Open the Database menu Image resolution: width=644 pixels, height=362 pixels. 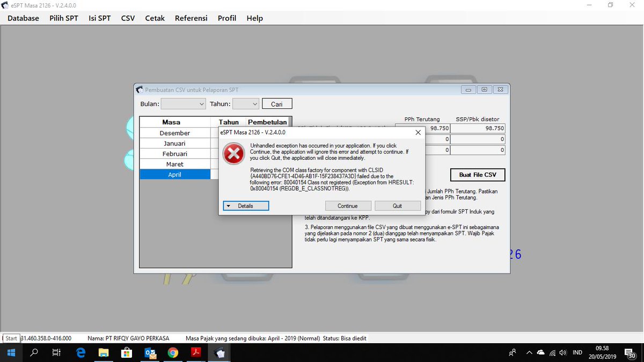point(23,18)
